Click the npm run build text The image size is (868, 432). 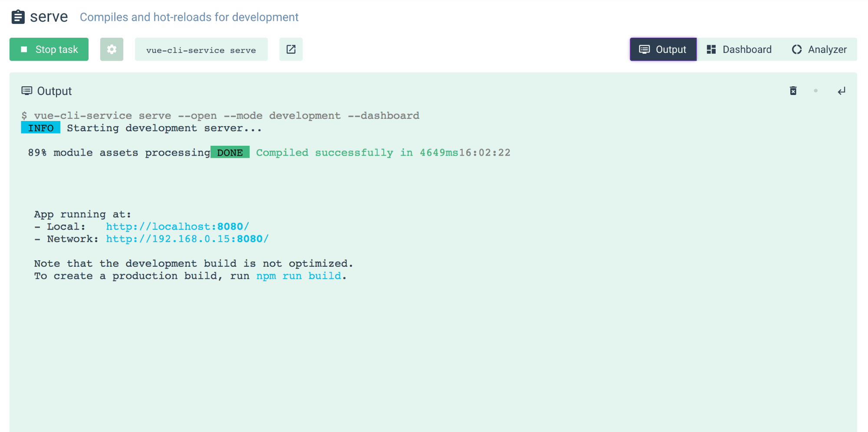coord(299,276)
